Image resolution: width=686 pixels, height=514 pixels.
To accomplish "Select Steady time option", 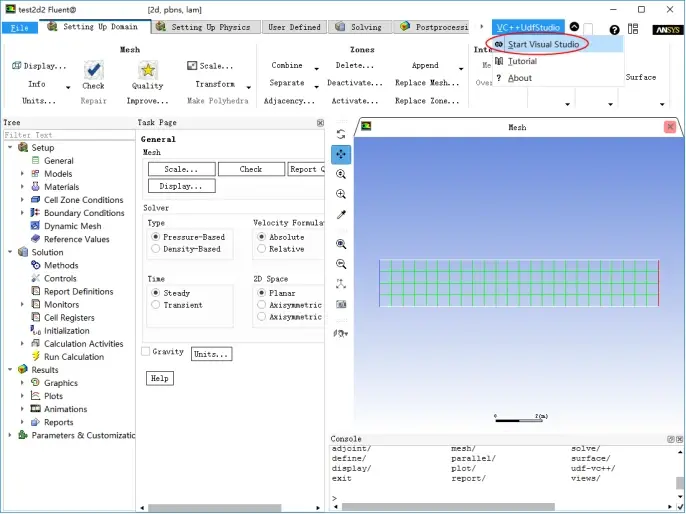I will click(x=155, y=293).
